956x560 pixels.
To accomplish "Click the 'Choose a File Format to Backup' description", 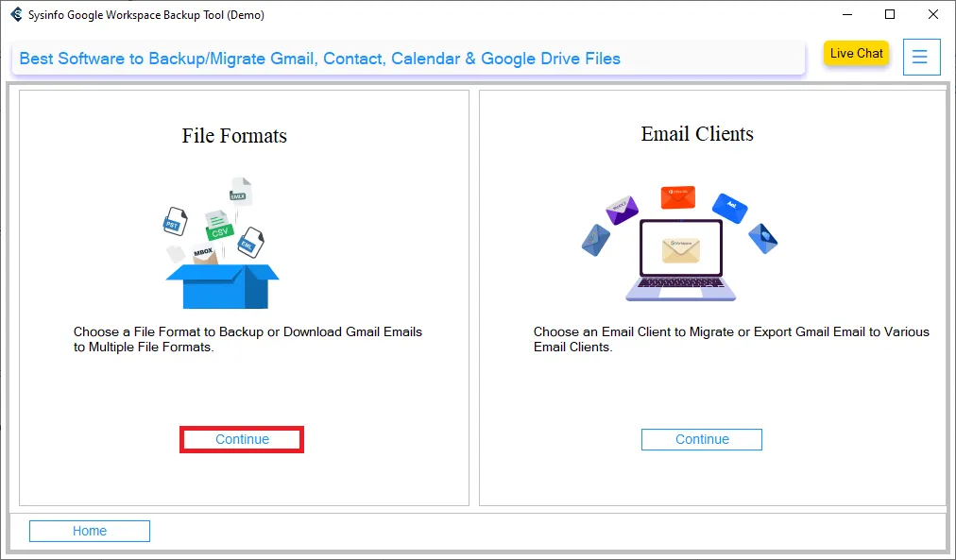I will (248, 339).
